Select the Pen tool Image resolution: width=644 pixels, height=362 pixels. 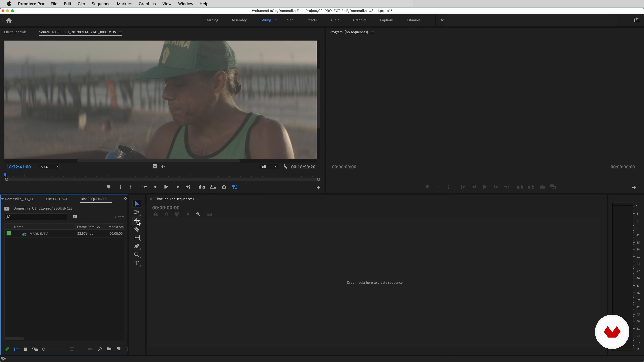[137, 246]
